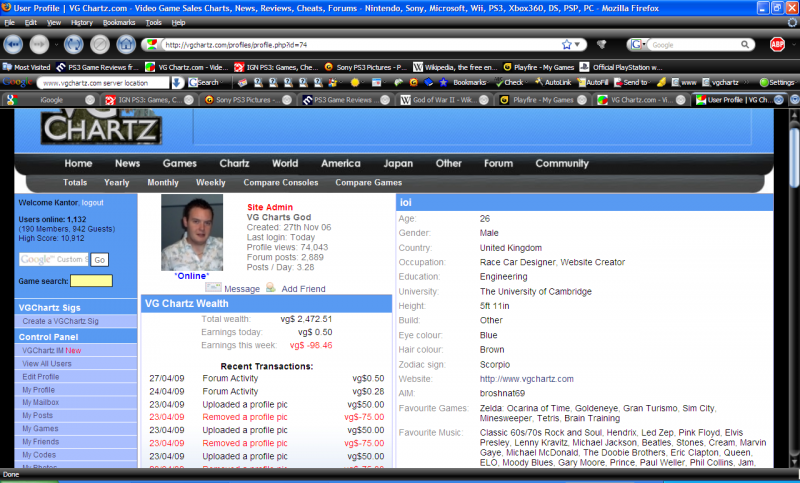Image resolution: width=800 pixels, height=483 pixels.
Task: Click the highlighter icon on Google toolbar
Action: tap(661, 83)
